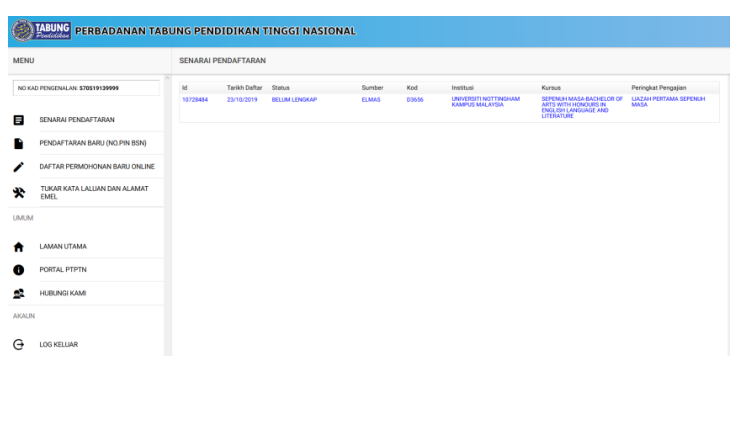
Task: Click the Peringkat Pengajian column header
Action: [x=658, y=88]
